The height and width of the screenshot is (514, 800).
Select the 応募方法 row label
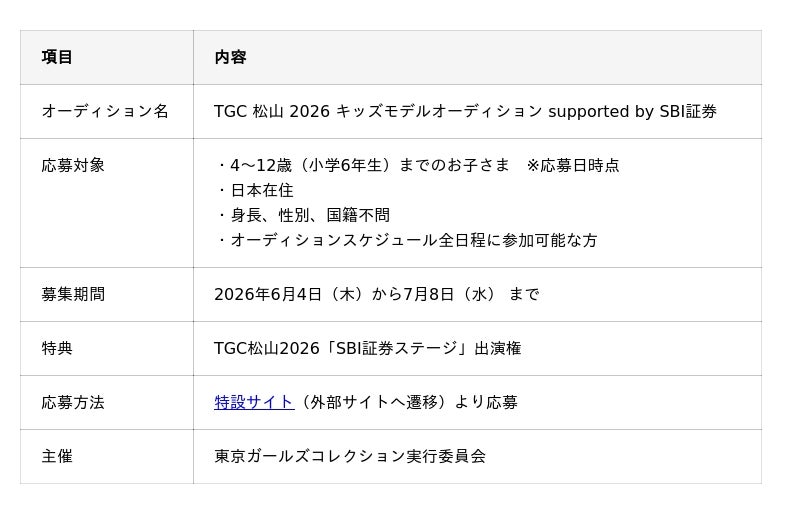click(x=73, y=403)
